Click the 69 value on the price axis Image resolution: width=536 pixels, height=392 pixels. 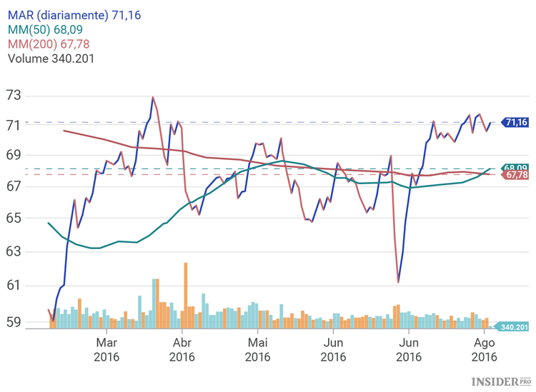(14, 155)
